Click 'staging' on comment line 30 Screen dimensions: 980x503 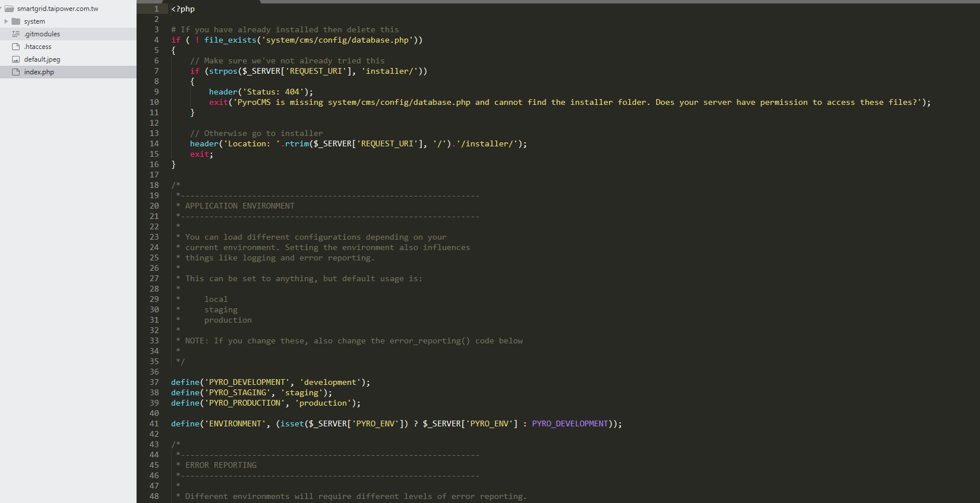tap(221, 309)
